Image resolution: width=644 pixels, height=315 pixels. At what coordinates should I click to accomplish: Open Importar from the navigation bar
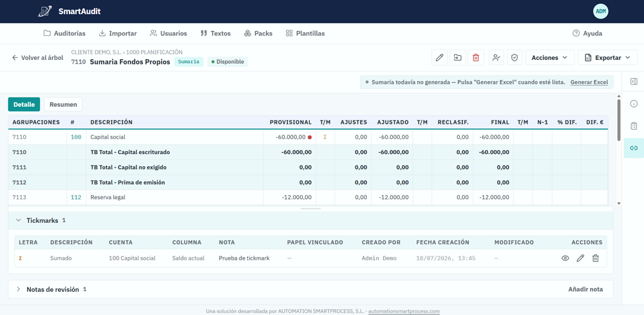tap(118, 33)
